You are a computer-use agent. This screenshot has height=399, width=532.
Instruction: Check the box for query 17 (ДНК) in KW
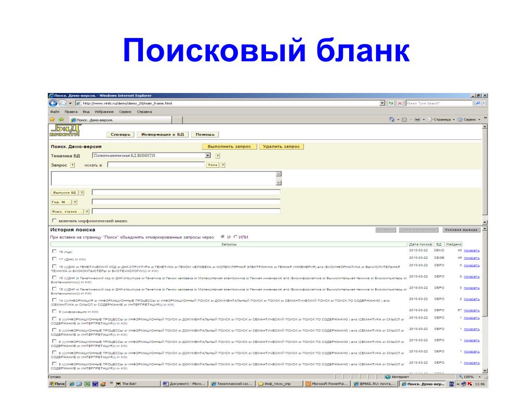pos(54,259)
